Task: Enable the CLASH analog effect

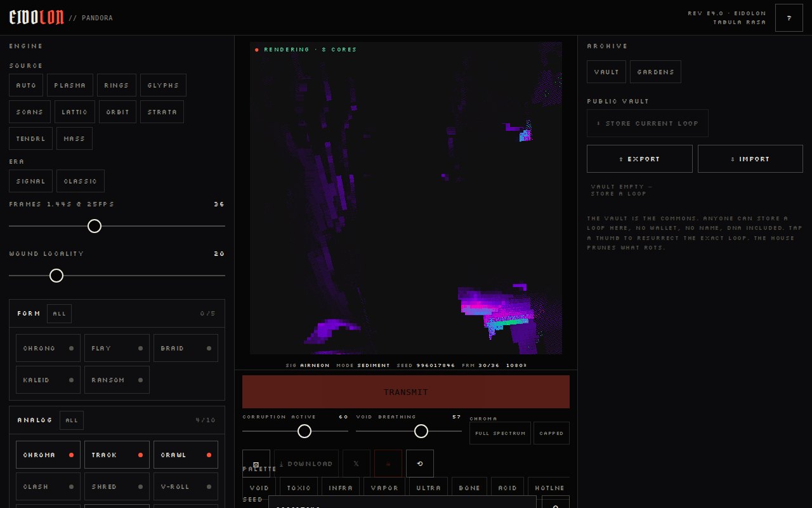Action: tap(48, 486)
